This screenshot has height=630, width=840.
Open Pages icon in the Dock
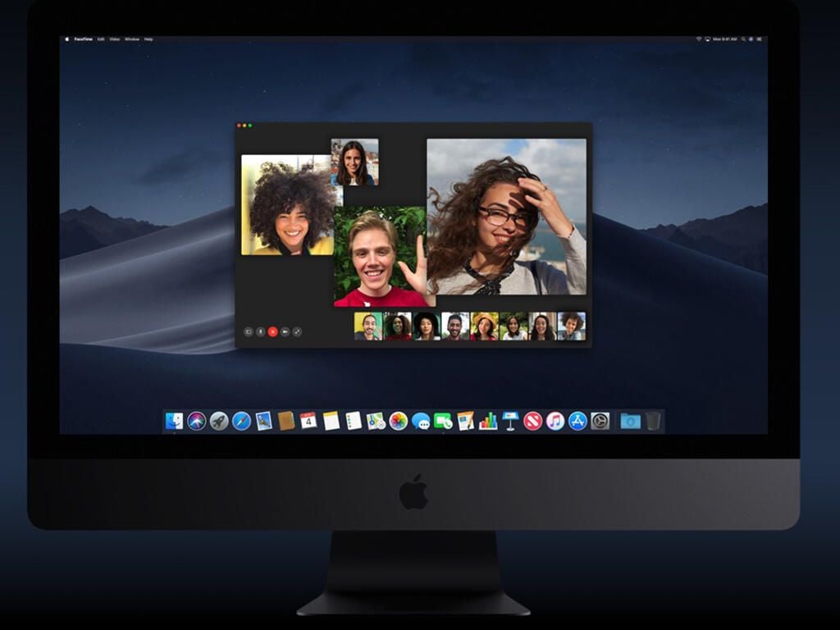[466, 421]
